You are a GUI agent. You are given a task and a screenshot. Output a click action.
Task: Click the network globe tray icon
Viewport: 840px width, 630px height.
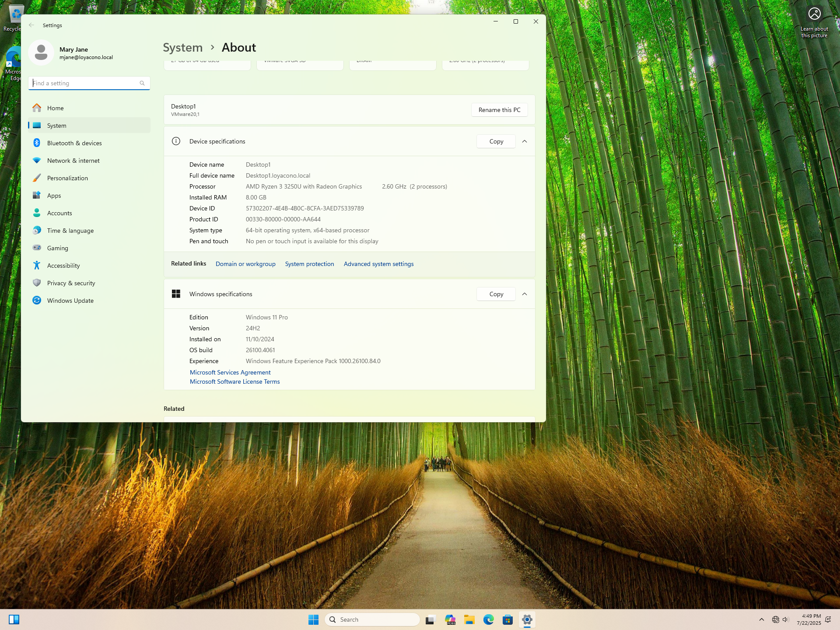click(776, 619)
